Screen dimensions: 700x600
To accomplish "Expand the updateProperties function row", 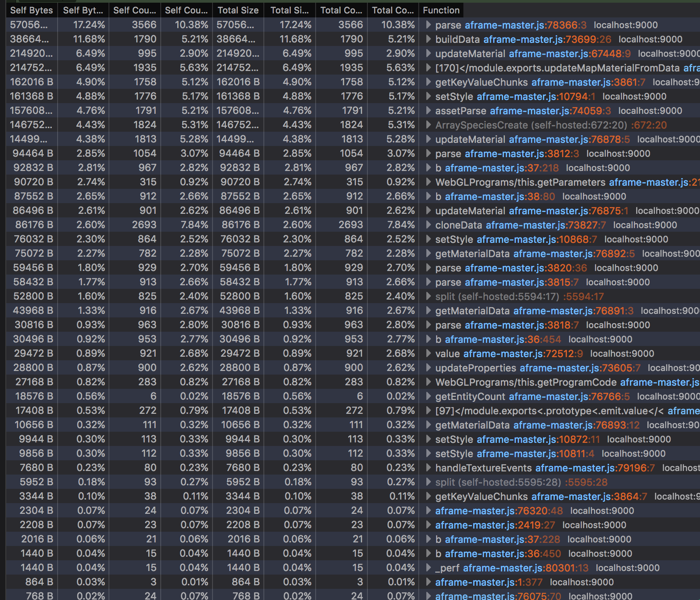I will click(x=428, y=368).
